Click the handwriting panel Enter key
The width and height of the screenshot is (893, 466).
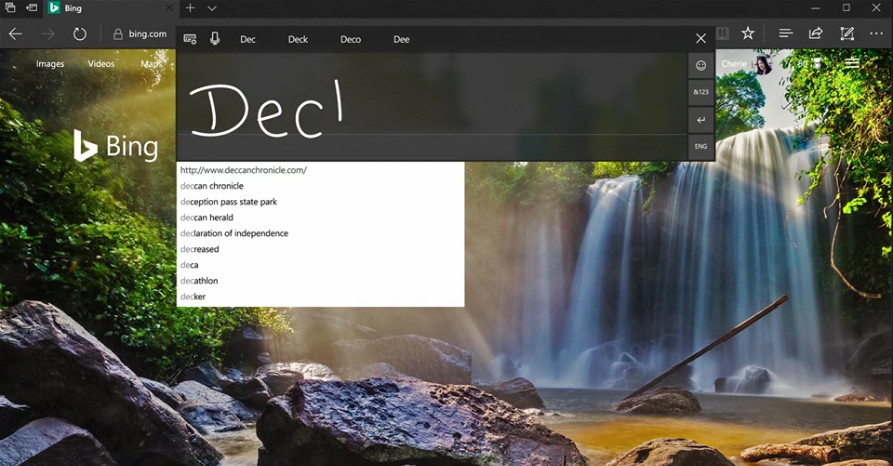point(701,120)
